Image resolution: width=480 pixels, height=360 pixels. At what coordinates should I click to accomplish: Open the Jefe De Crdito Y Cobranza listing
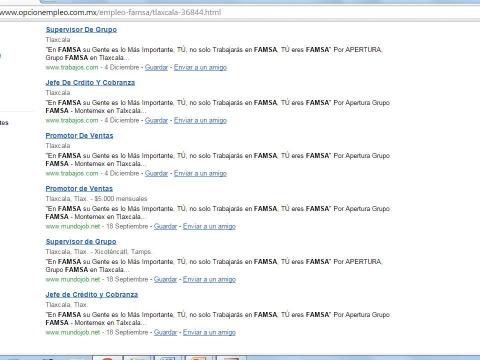click(x=90, y=83)
